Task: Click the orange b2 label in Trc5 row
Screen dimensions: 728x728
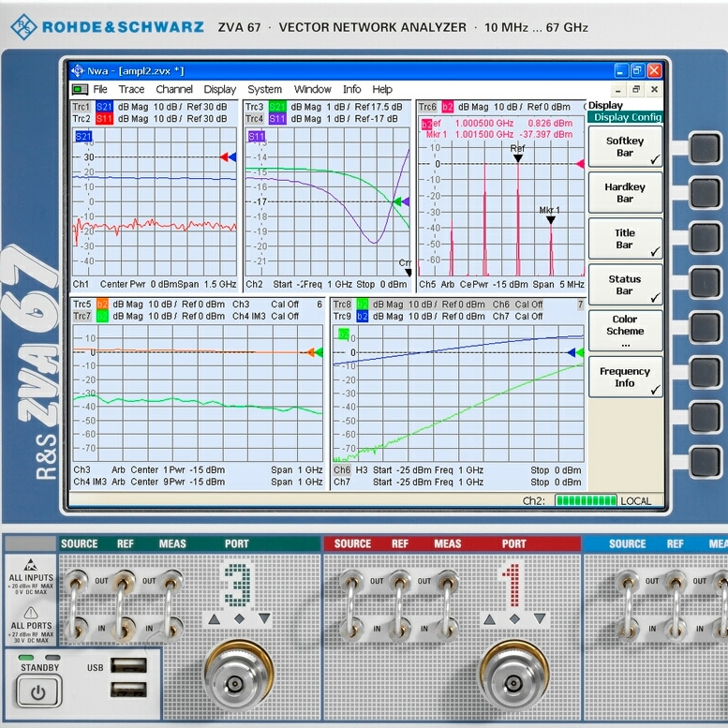Action: coord(103,305)
